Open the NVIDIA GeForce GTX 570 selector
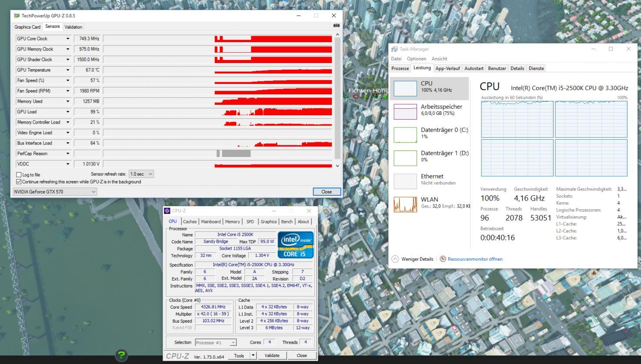This screenshot has width=641, height=364. [55, 192]
